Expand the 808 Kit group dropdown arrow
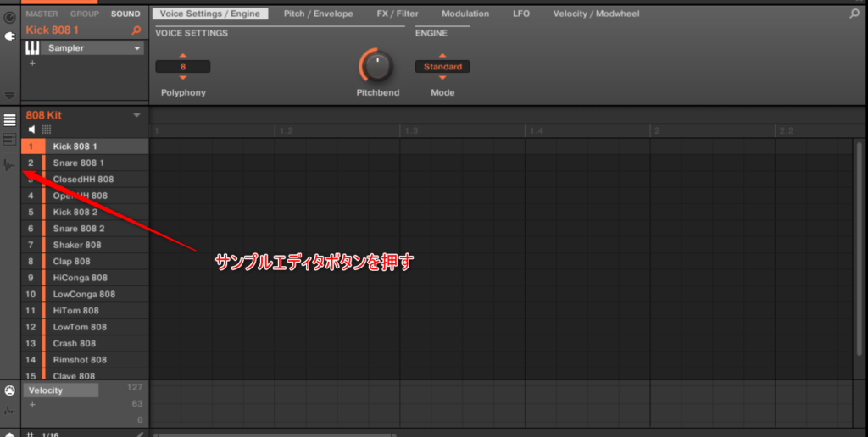The height and width of the screenshot is (437, 868). click(136, 115)
